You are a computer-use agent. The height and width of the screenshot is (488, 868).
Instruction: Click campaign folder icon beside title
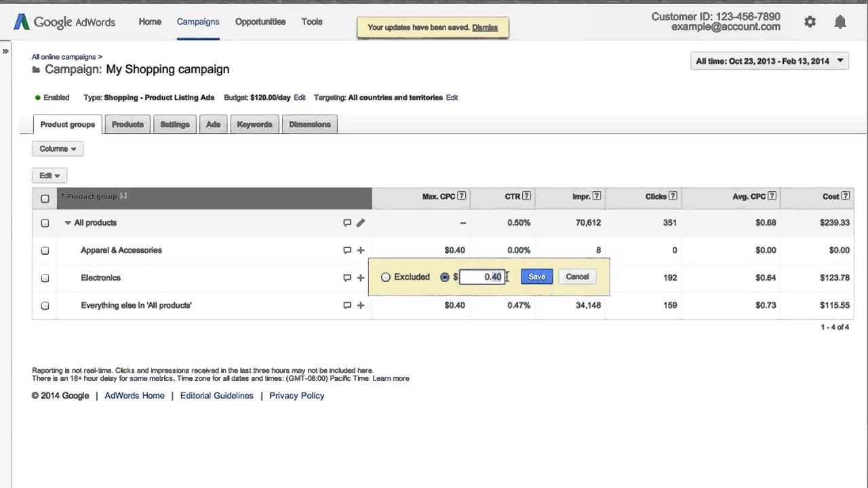(36, 70)
